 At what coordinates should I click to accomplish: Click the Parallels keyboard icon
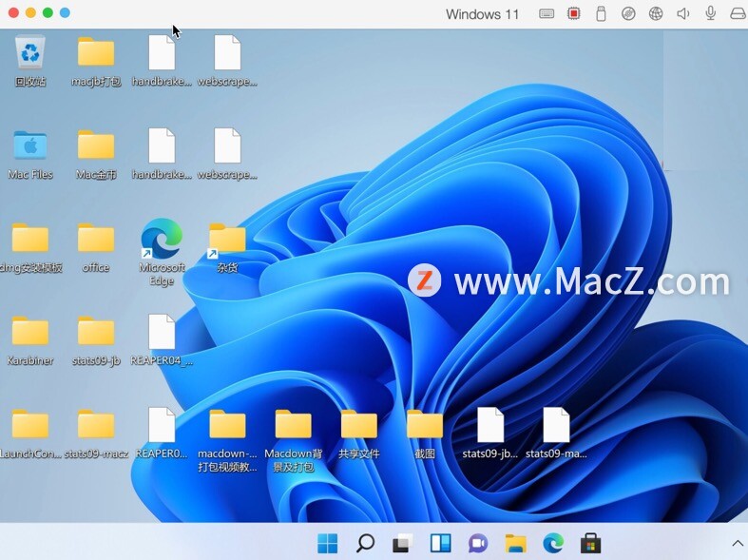click(547, 14)
